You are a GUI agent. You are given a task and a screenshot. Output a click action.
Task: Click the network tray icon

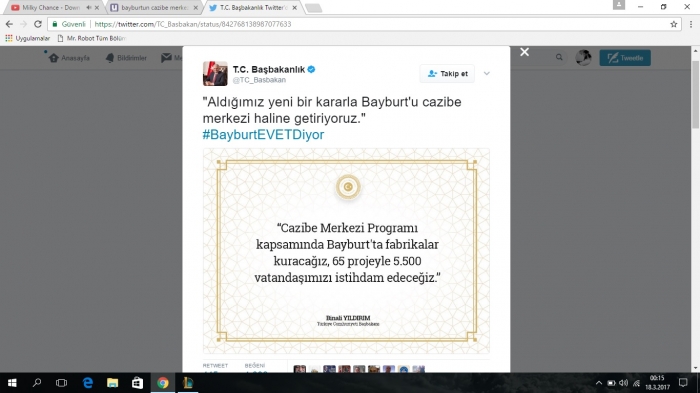[x=637, y=383]
